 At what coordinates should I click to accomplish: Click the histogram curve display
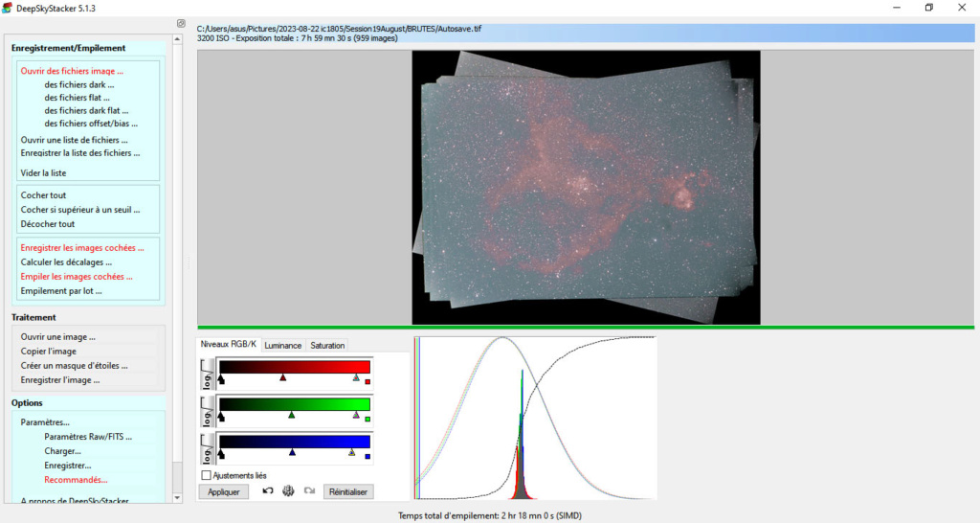click(x=536, y=418)
